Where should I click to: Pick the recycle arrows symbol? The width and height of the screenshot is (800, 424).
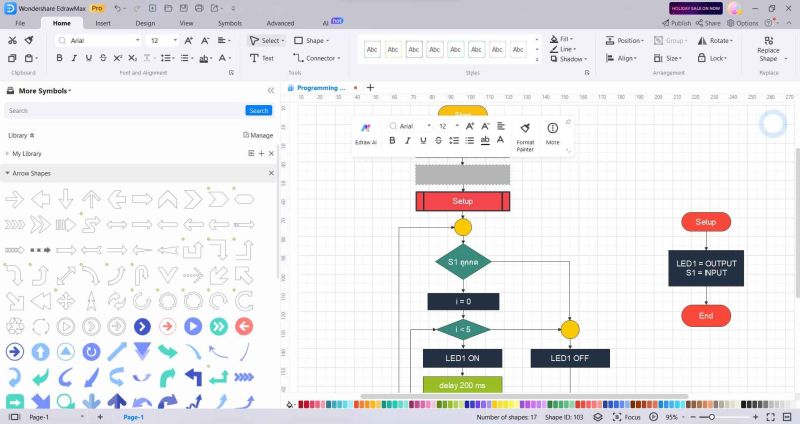point(15,326)
